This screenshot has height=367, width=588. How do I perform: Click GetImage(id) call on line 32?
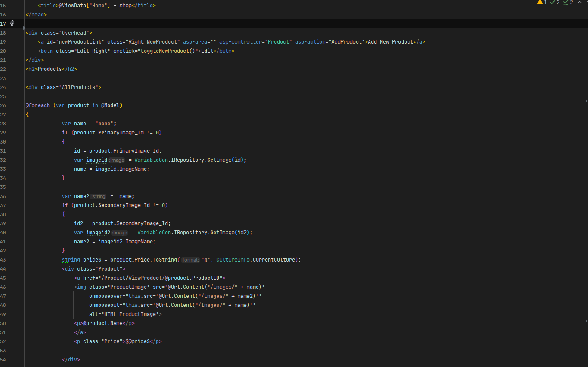(x=225, y=160)
